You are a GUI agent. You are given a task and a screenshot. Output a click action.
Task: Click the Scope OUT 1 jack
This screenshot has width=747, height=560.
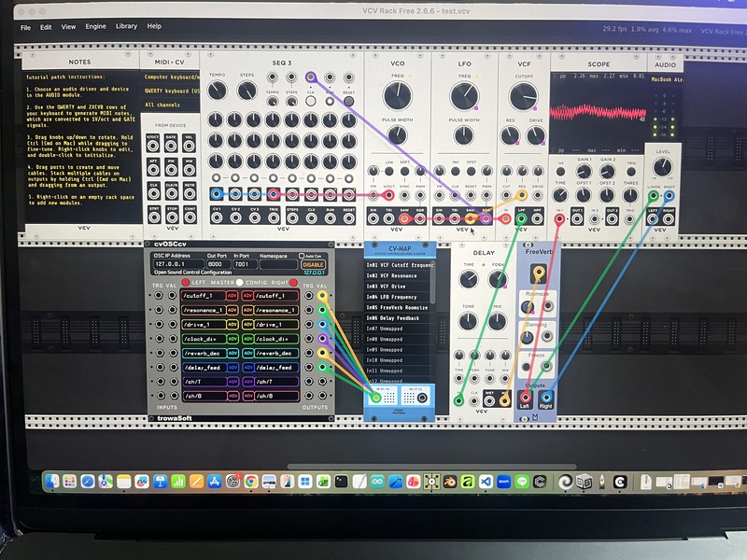point(577,219)
